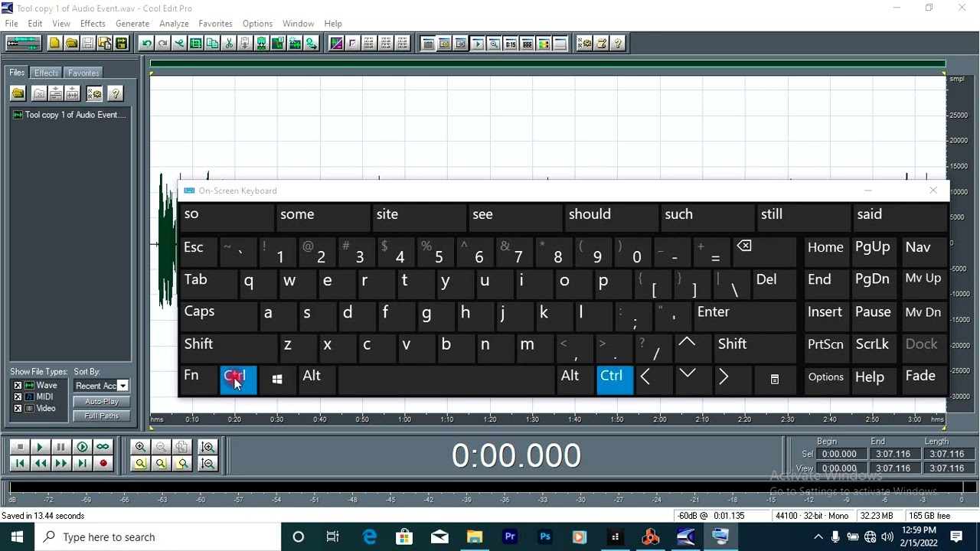Zoom out horizontally

[161, 447]
